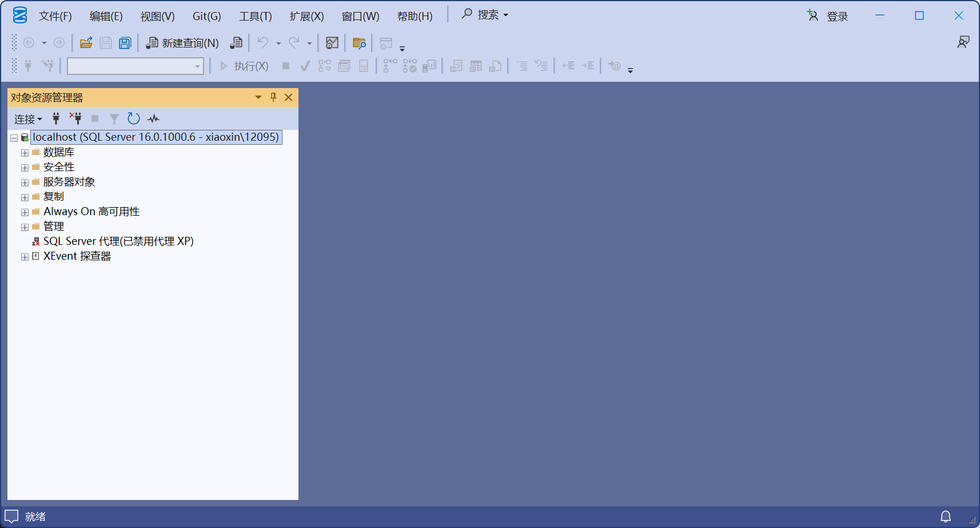
Task: Click the connect plug icon in SQL toolbar
Action: click(28, 66)
